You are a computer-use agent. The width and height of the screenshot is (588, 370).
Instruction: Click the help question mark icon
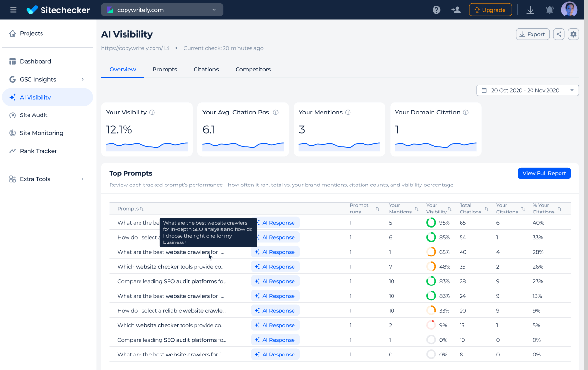[436, 10]
